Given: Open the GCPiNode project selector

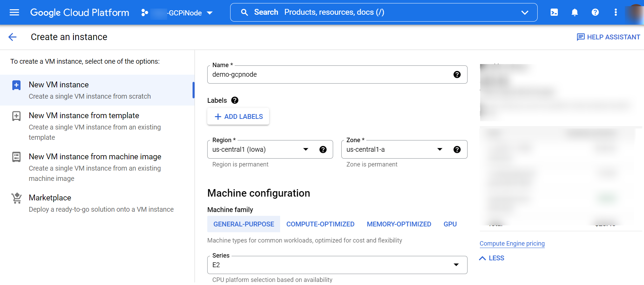Looking at the screenshot, I should 177,13.
